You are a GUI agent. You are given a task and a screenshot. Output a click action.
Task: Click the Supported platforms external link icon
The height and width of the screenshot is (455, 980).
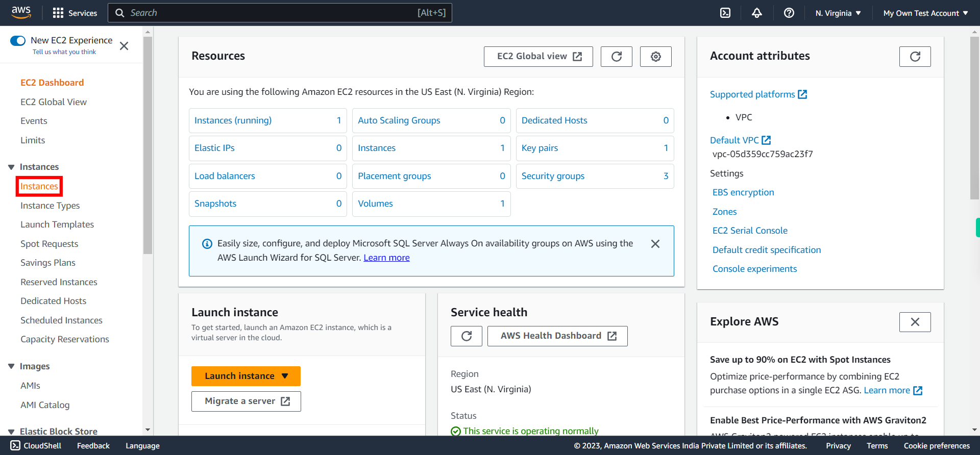point(802,94)
